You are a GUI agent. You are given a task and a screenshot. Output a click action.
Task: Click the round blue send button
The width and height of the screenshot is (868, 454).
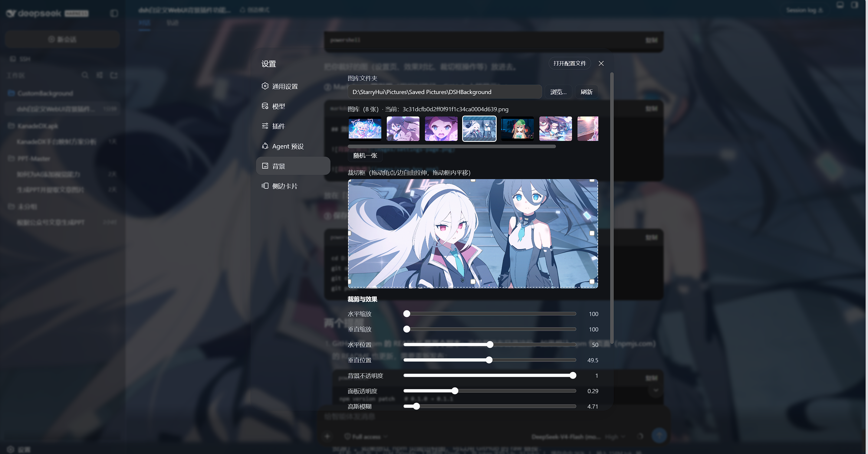[x=659, y=436]
